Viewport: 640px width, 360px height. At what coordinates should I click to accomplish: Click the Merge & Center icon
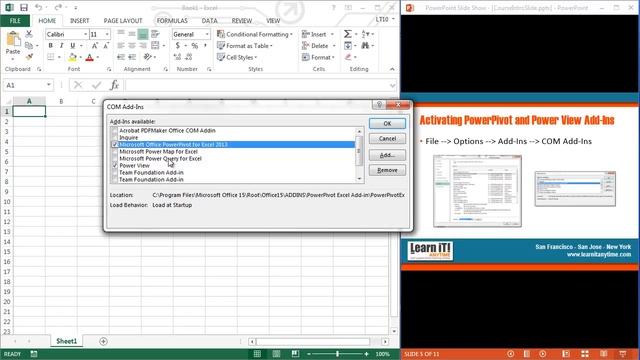pyautogui.click(x=155, y=46)
